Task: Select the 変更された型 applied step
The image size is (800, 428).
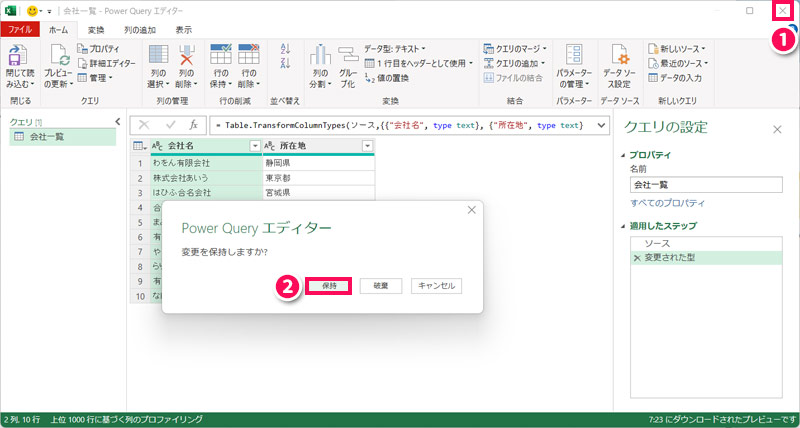Action: (706, 258)
